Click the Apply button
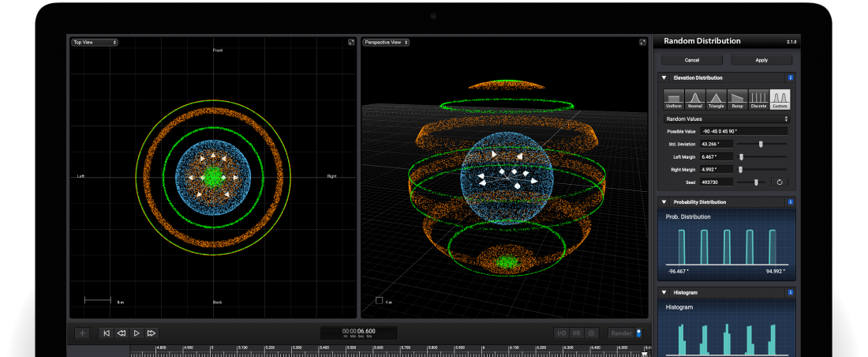Screen dimensions: 868x357 tap(761, 60)
